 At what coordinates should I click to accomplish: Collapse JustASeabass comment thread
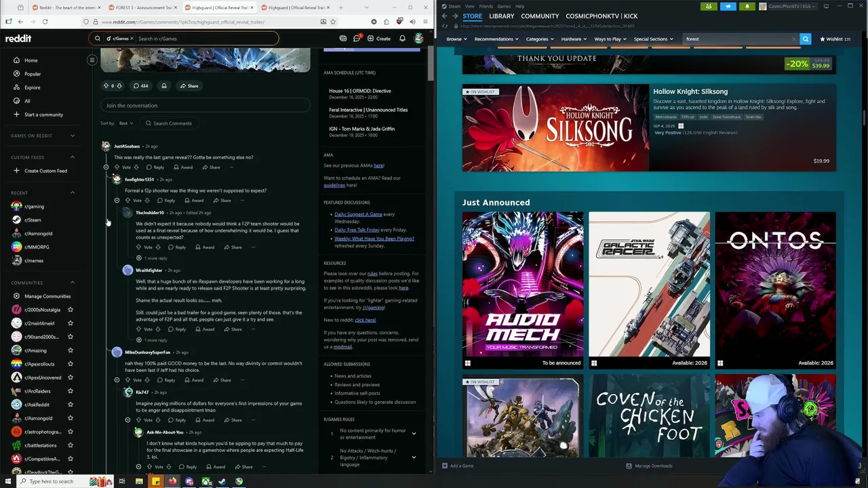106,167
